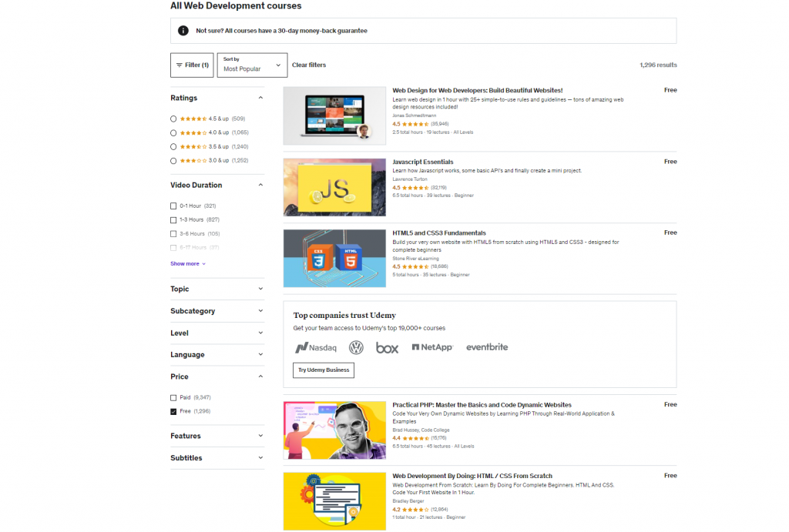789x532 pixels.
Task: Select the 3.0 & up rating option
Action: (x=173, y=160)
